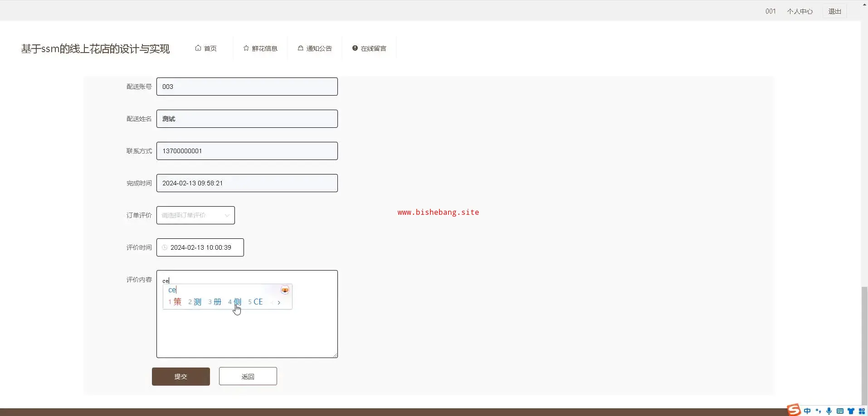
Task: Click the 评价内容 label
Action: coord(139,280)
